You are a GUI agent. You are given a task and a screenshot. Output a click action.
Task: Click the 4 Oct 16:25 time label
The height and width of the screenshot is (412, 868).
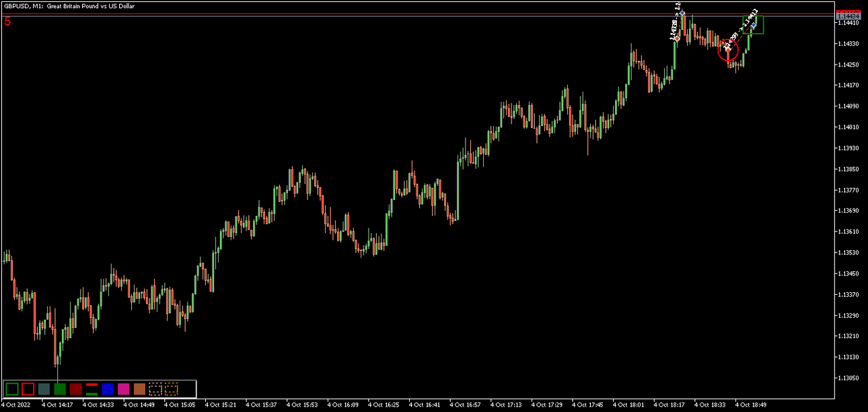coord(383,405)
